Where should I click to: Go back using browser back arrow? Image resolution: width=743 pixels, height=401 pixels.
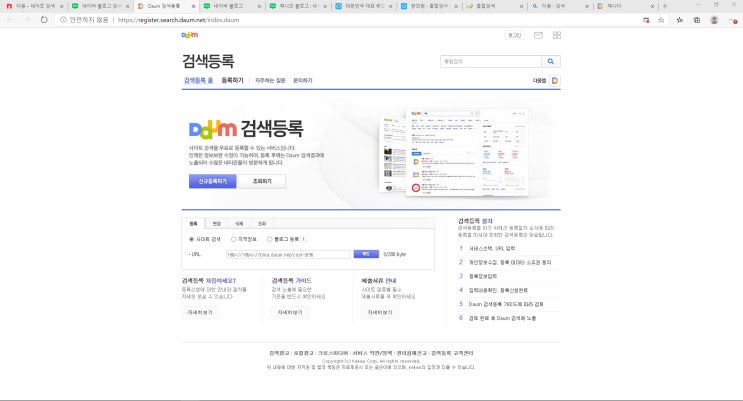[x=10, y=20]
